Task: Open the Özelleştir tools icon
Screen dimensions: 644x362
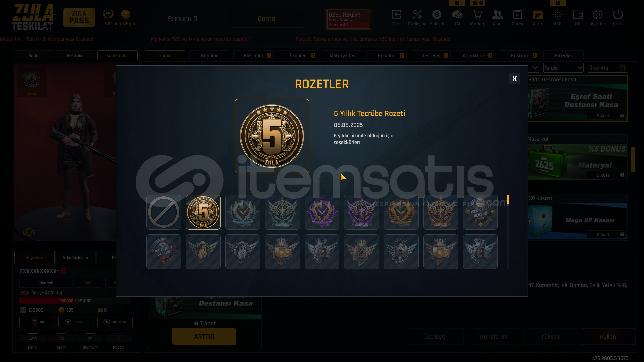Action: (417, 15)
